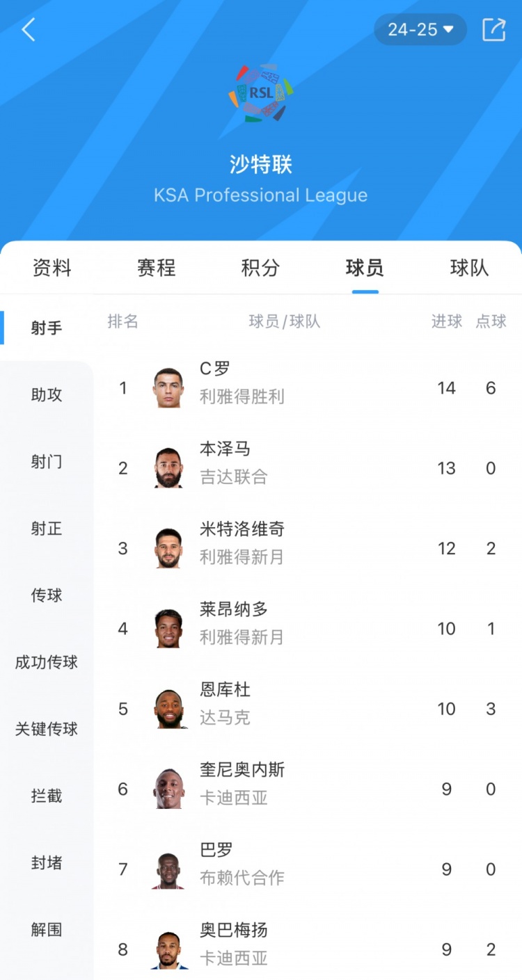Switch to the 赛程 tab
The height and width of the screenshot is (980, 522).
click(x=157, y=268)
